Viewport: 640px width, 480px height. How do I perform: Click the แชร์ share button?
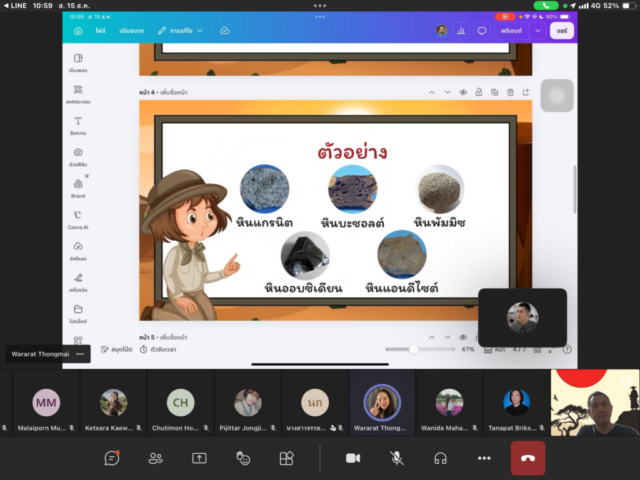point(562,31)
